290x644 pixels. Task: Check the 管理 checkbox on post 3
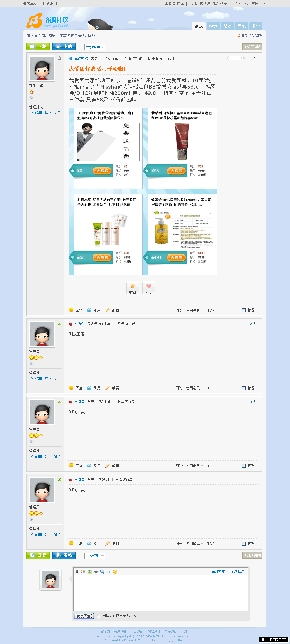(x=244, y=466)
